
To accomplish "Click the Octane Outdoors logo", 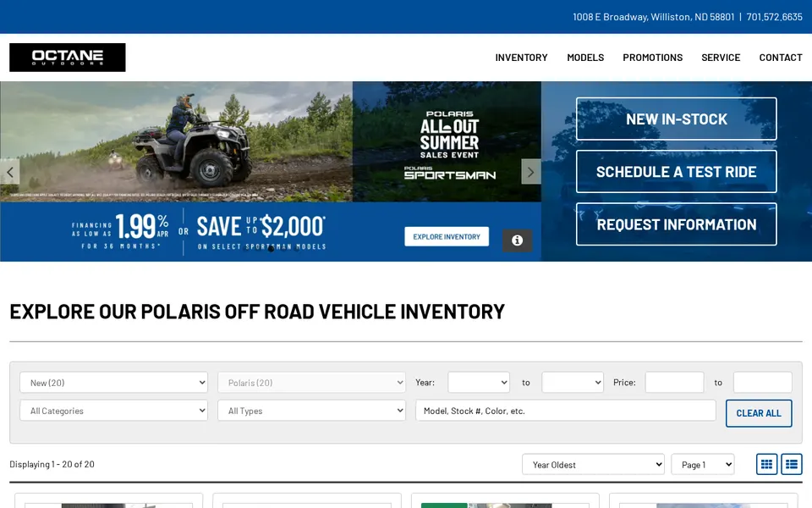I will [68, 58].
